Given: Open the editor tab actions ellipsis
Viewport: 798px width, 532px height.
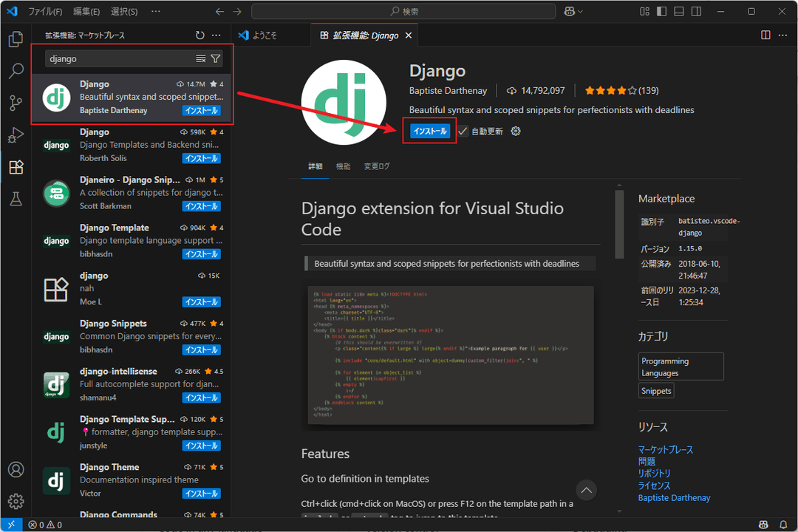Looking at the screenshot, I should pos(782,35).
